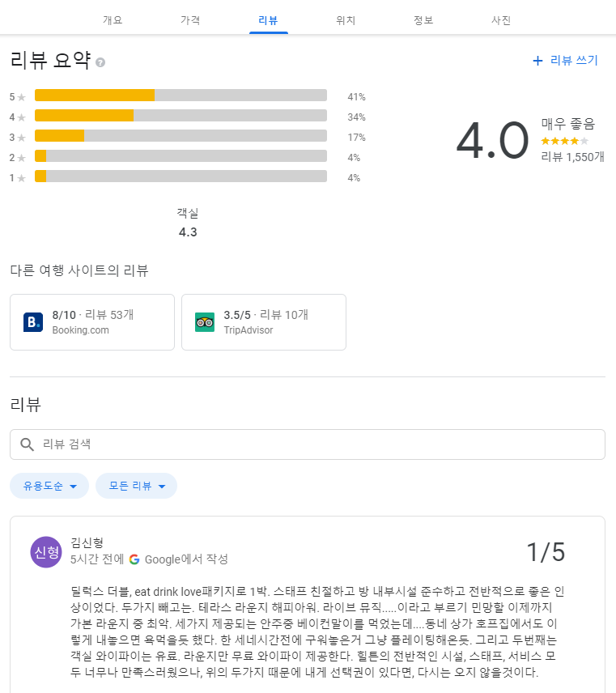The width and height of the screenshot is (616, 693).
Task: Open the 가격 tab
Action: (x=190, y=20)
